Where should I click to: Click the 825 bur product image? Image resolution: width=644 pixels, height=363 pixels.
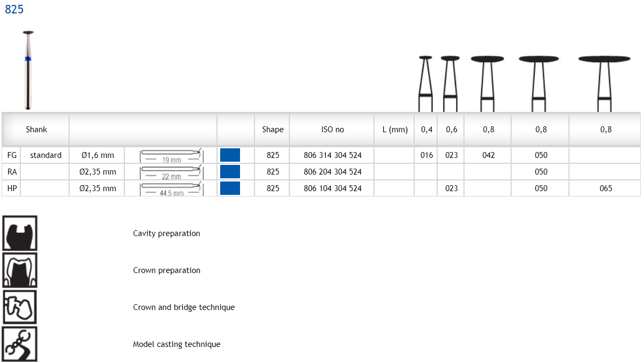pyautogui.click(x=28, y=70)
